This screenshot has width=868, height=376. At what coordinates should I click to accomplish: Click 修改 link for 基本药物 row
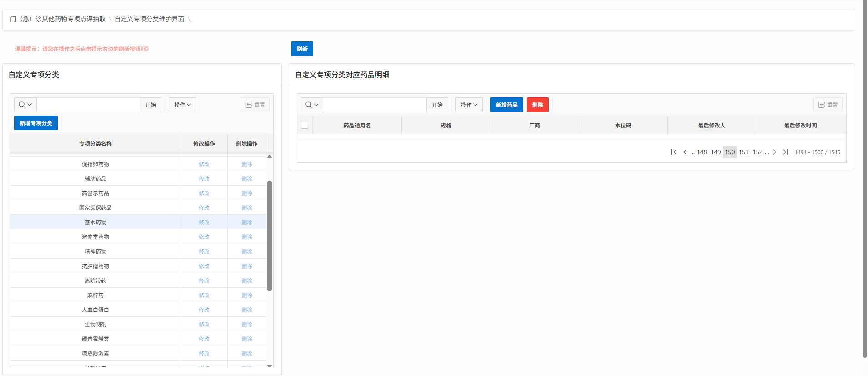[204, 222]
